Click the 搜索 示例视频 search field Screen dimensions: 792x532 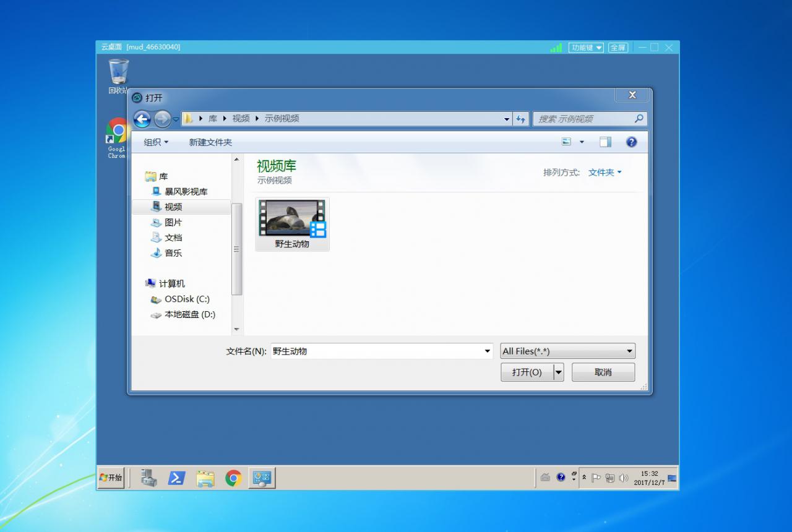[x=583, y=119]
